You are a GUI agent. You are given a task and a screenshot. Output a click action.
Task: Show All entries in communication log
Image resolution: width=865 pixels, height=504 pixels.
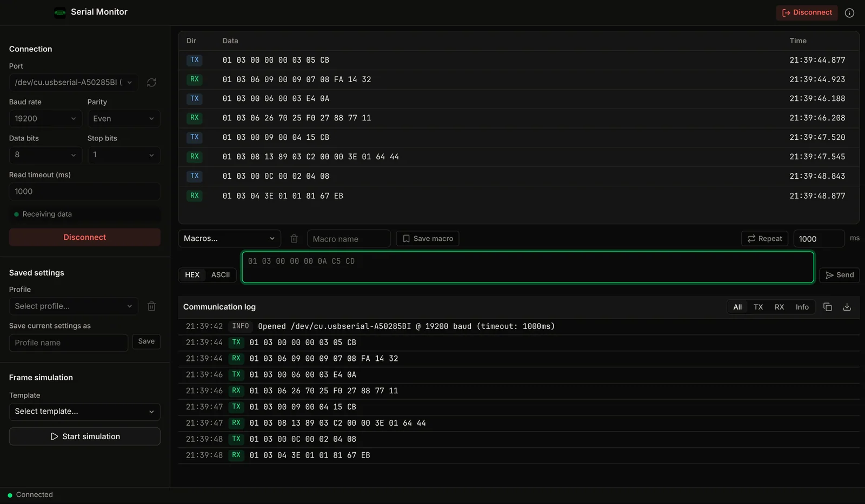coord(737,307)
